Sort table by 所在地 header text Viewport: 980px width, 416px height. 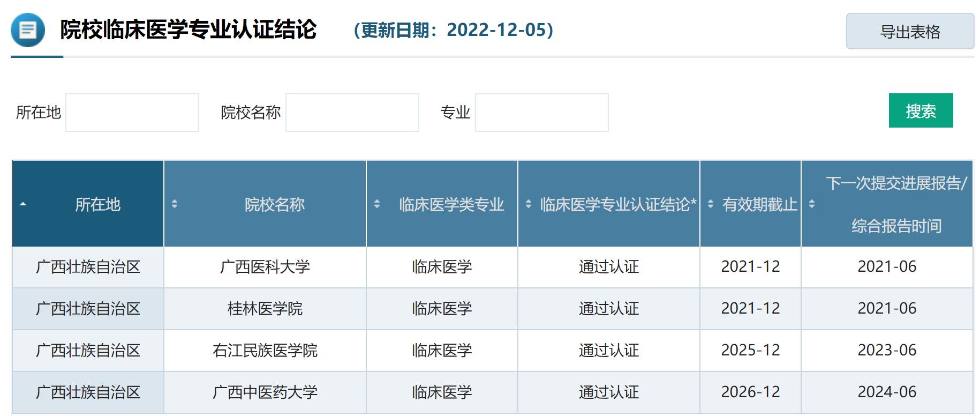click(x=97, y=204)
